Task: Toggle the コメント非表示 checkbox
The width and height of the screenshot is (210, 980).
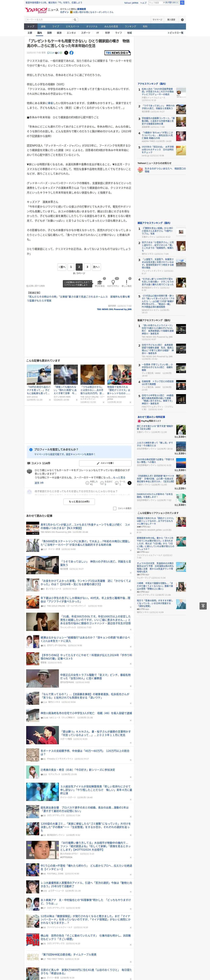Action: 115,508
